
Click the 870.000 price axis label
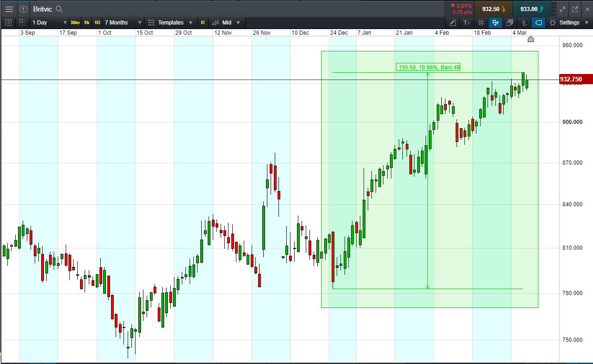click(x=572, y=163)
